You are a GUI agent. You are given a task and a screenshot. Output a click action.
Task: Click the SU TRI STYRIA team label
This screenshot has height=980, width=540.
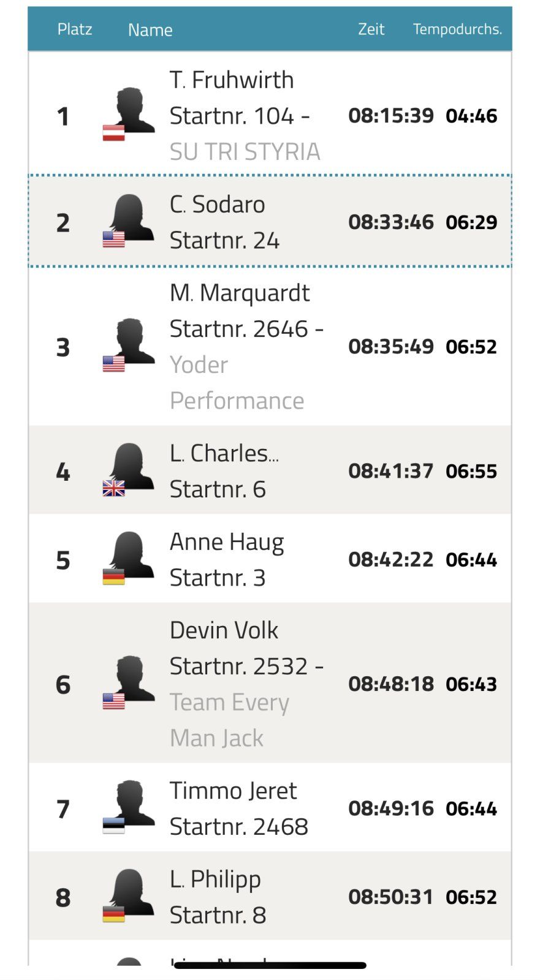pos(245,152)
